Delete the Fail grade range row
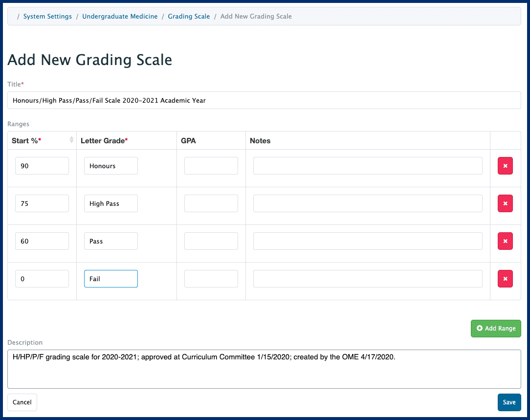The height and width of the screenshot is (420, 530). [x=505, y=279]
